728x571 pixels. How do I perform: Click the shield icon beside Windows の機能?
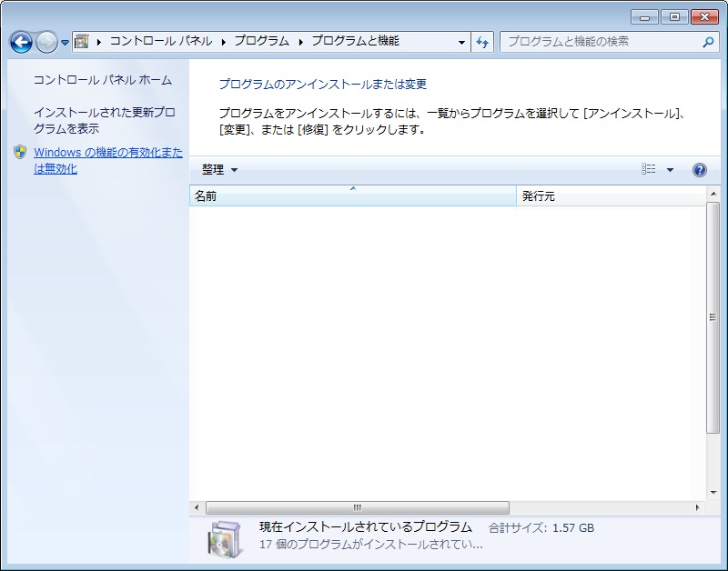(x=20, y=152)
